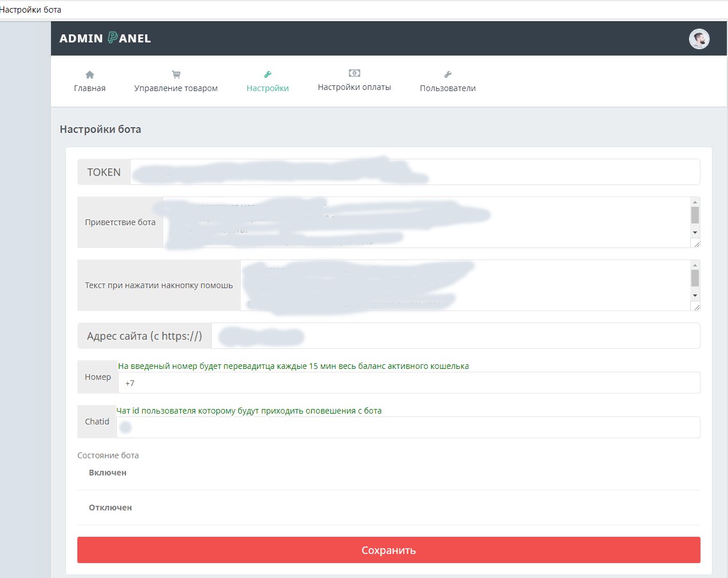This screenshot has width=728, height=578.
Task: Click the scrollbar up arrow in the help text field
Action: click(x=695, y=264)
